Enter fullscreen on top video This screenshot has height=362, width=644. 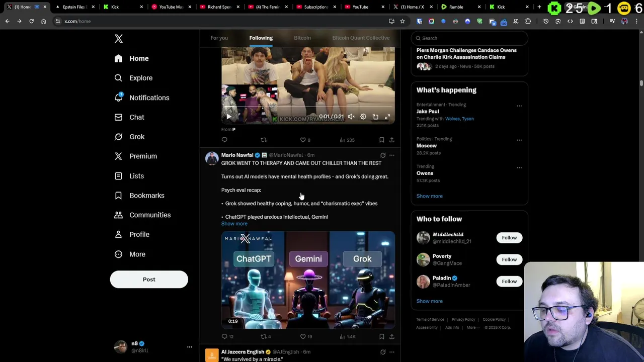click(x=387, y=117)
